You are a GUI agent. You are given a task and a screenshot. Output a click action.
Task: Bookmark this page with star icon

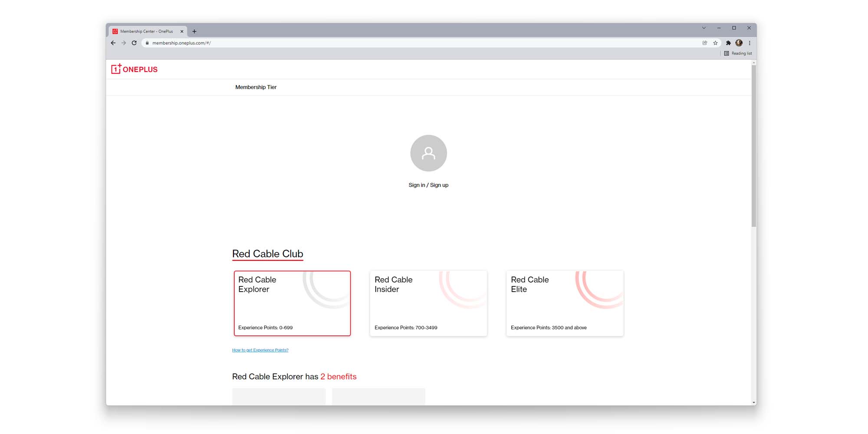[715, 43]
